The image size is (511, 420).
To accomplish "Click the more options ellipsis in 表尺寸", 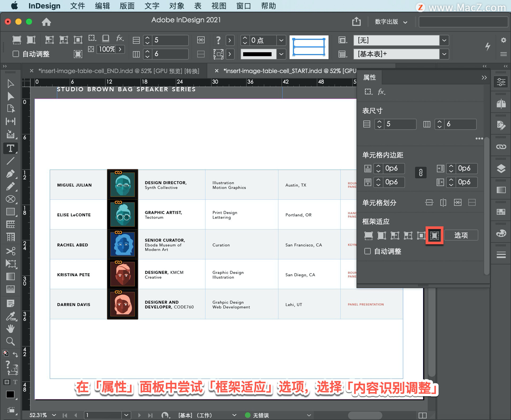I will (x=479, y=138).
